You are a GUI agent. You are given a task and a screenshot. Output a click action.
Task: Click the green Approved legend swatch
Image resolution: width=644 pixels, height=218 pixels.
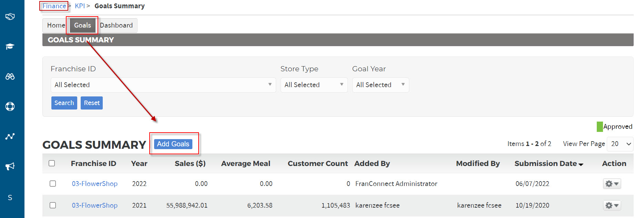click(600, 127)
